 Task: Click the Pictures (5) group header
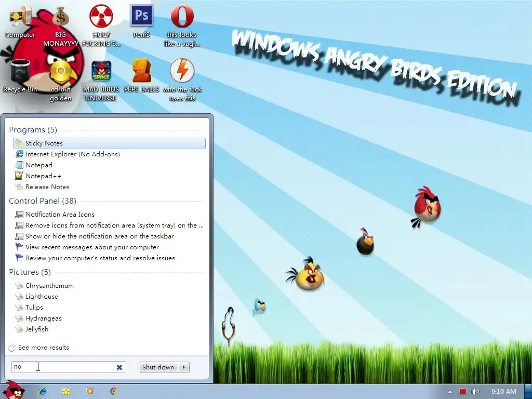coord(30,272)
